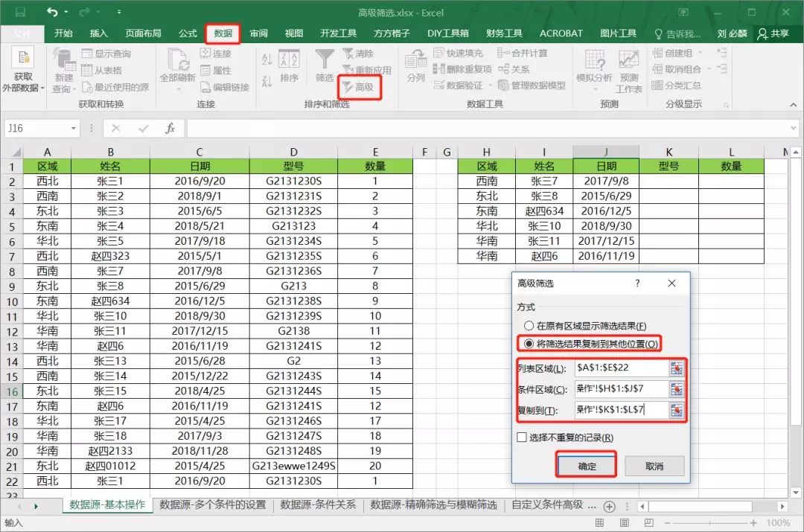Image resolution: width=804 pixels, height=532 pixels.
Task: Open the Data Validation (数据验证) dropdown
Action: pos(490,85)
